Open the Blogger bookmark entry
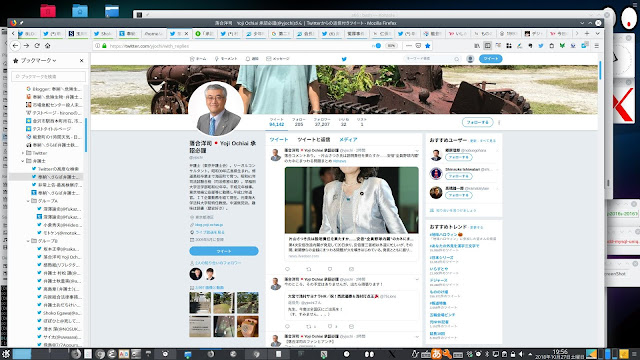 53,89
